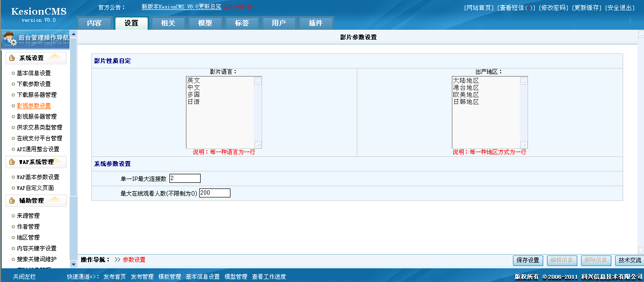Click the 安全退出 logout link
Viewport: 644px width, 282px height.
[622, 7]
